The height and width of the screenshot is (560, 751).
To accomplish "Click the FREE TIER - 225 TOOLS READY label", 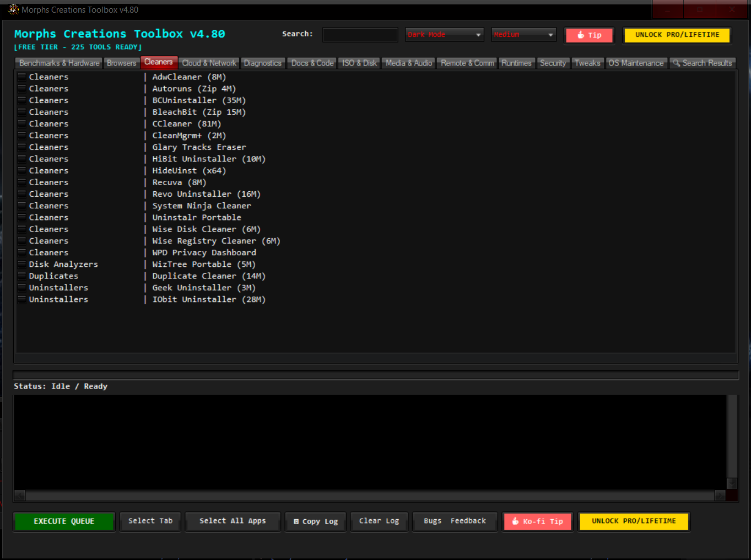I will pyautogui.click(x=78, y=47).
